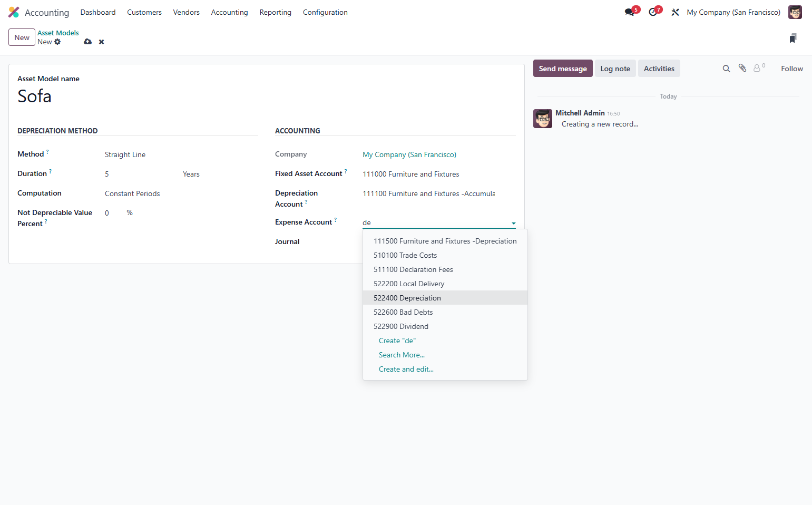Choose 510100 Trade Costs option

[x=445, y=255]
